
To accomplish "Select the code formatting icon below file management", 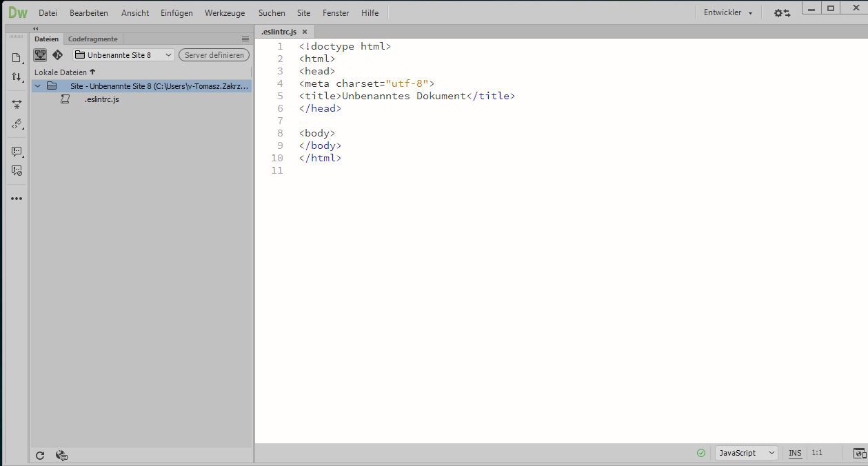I will pos(17,124).
